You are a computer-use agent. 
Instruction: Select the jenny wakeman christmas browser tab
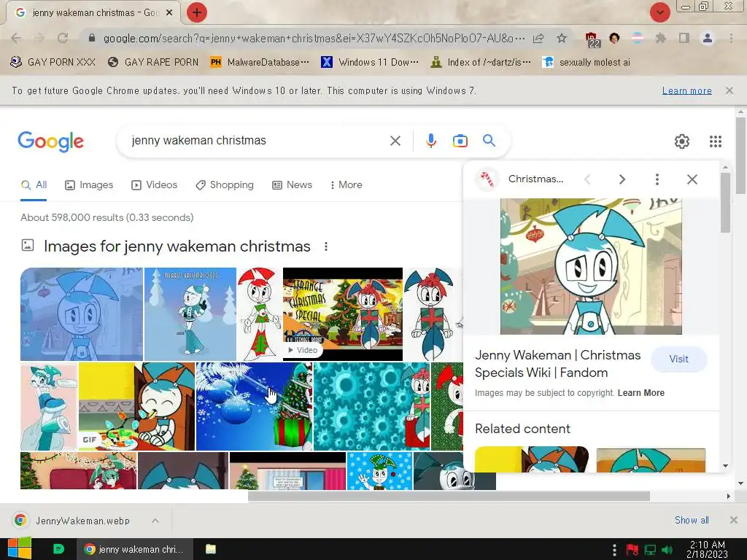coord(93,13)
